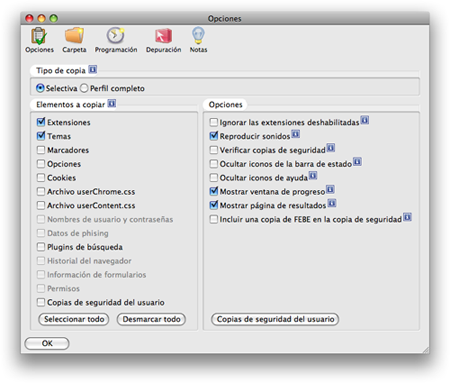The image size is (450, 383).
Task: Uncheck Mostrar ventana de progreso
Action: pos(214,191)
